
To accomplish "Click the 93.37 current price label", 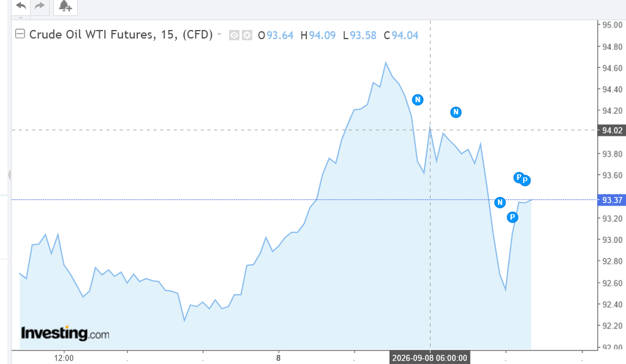I will point(612,200).
